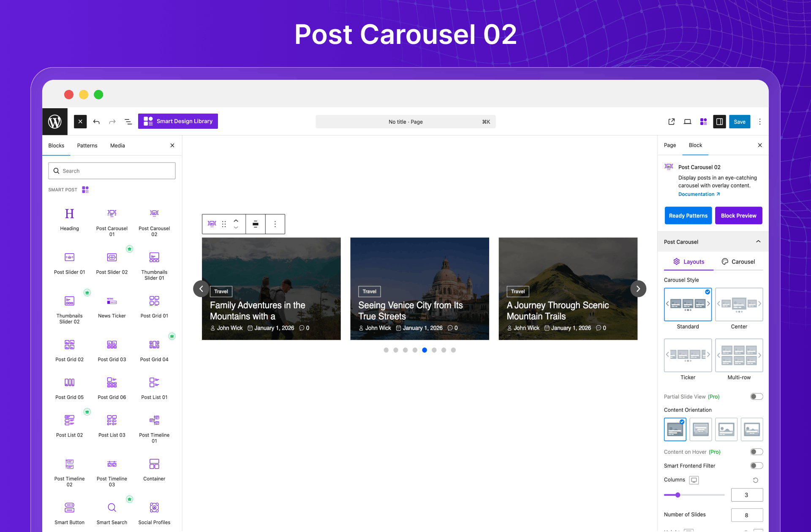Open the three-dot options menu in header
The image size is (811, 532).
click(x=760, y=122)
